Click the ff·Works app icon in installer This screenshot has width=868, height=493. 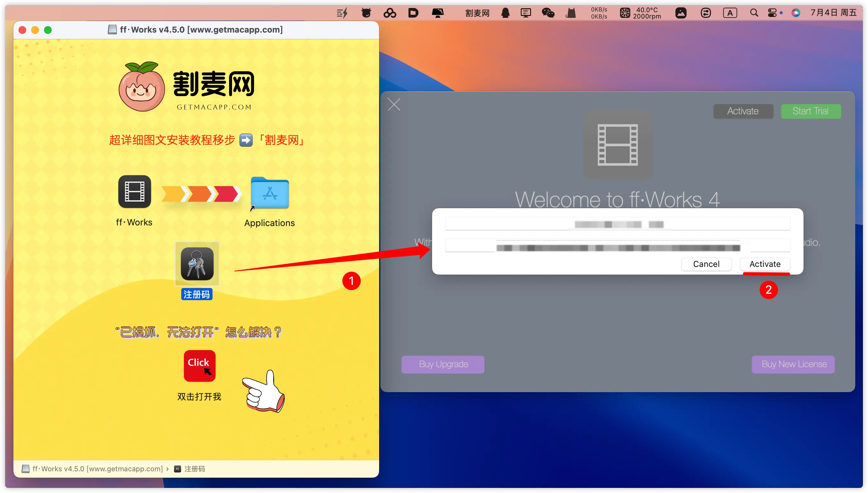[x=134, y=192]
